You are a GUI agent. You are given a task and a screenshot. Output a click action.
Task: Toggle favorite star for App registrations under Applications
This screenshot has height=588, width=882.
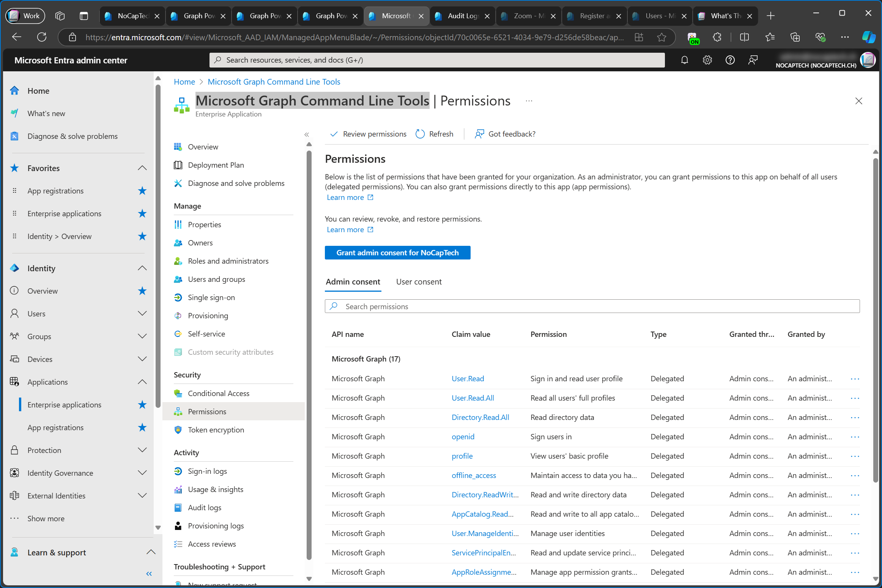click(142, 428)
